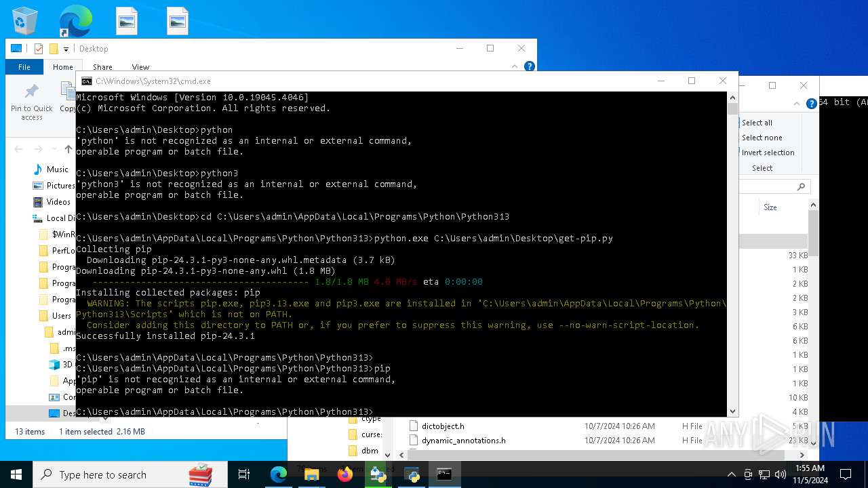The image size is (868, 488).
Task: Select Local Disk in navigation tree
Action: (x=54, y=218)
